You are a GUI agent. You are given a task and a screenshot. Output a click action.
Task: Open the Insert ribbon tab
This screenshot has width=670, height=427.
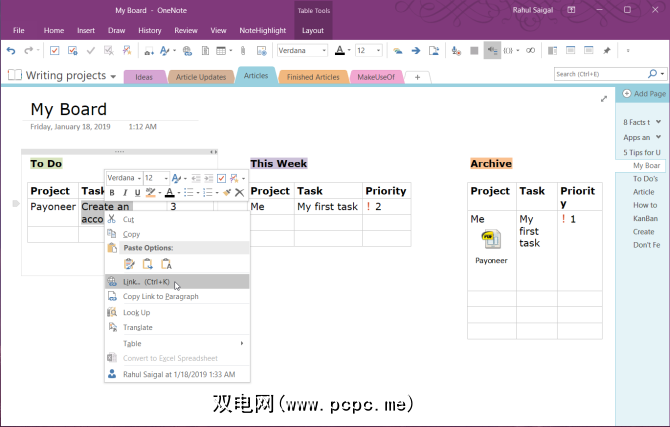click(x=86, y=31)
